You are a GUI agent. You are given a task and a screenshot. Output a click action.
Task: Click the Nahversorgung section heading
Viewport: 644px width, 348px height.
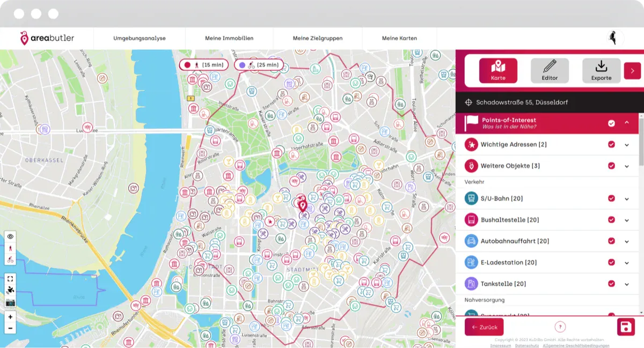click(484, 300)
